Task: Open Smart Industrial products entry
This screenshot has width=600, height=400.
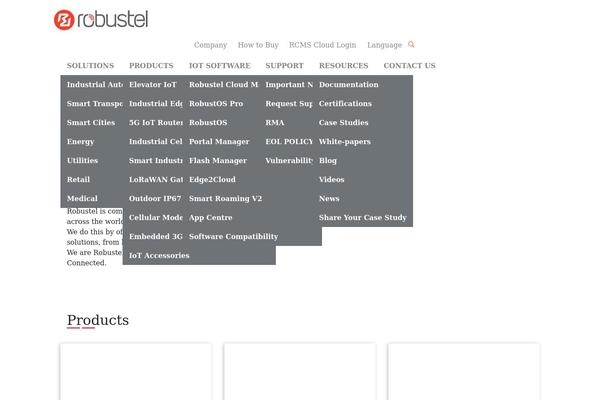Action: pos(156,160)
